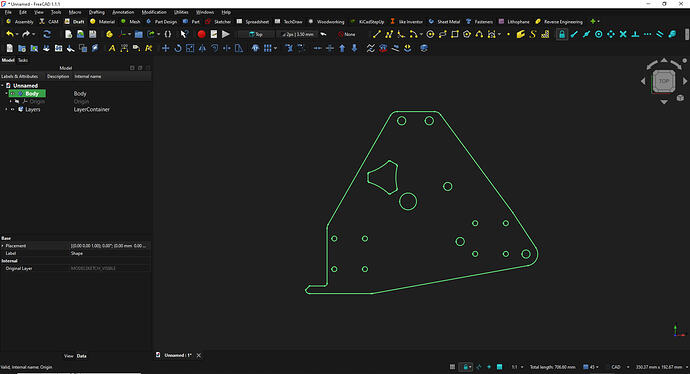Image resolution: width=690 pixels, height=374 pixels.
Task: Open the Modification menu
Action: (x=154, y=12)
